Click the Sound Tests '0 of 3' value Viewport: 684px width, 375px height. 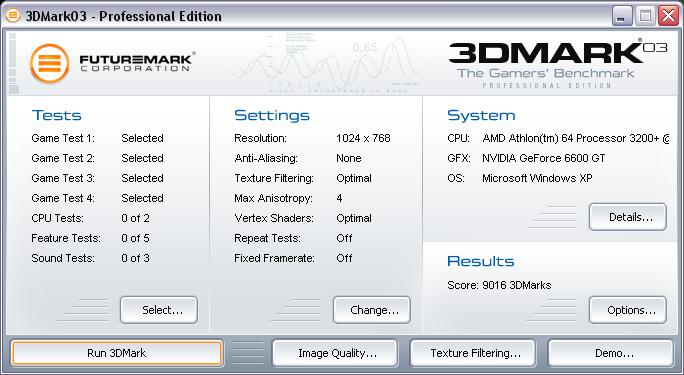135,258
